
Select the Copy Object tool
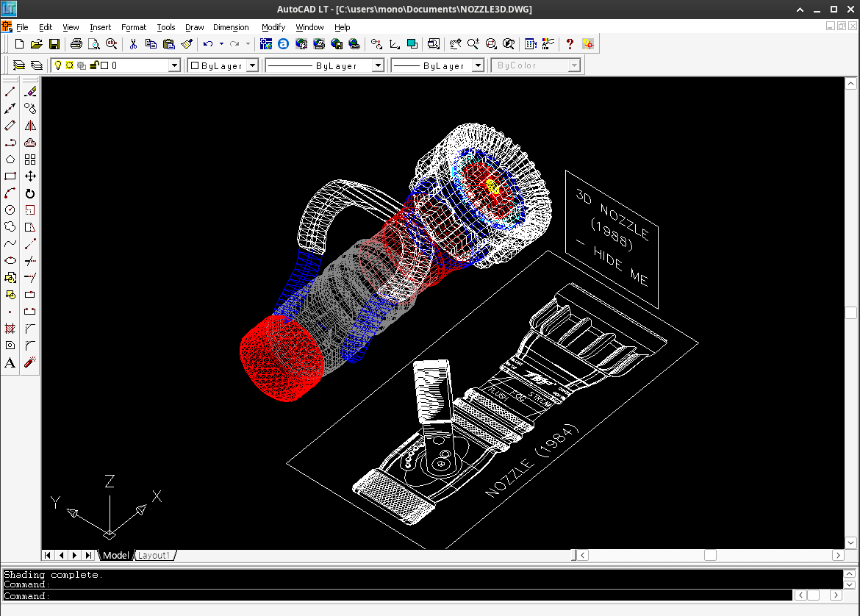[x=30, y=109]
